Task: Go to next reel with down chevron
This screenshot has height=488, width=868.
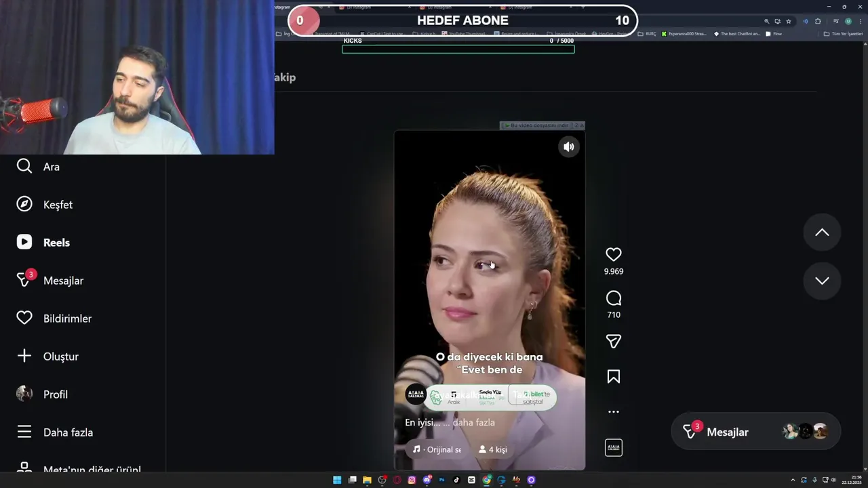Action: [x=822, y=281]
